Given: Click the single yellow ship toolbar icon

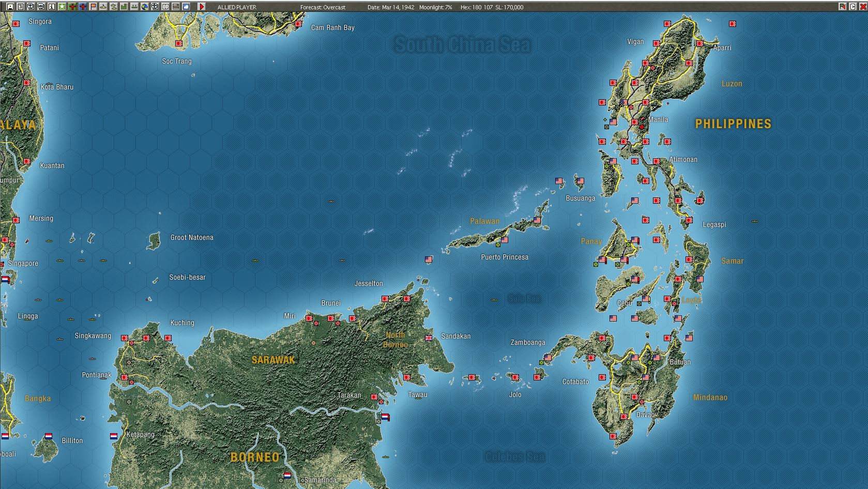Looking at the screenshot, I should [103, 7].
